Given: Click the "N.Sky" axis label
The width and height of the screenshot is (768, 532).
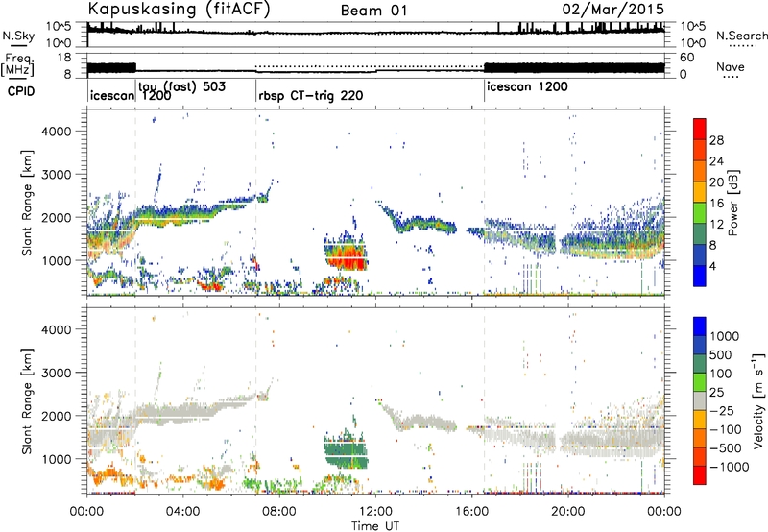Looking at the screenshot, I should (x=18, y=36).
